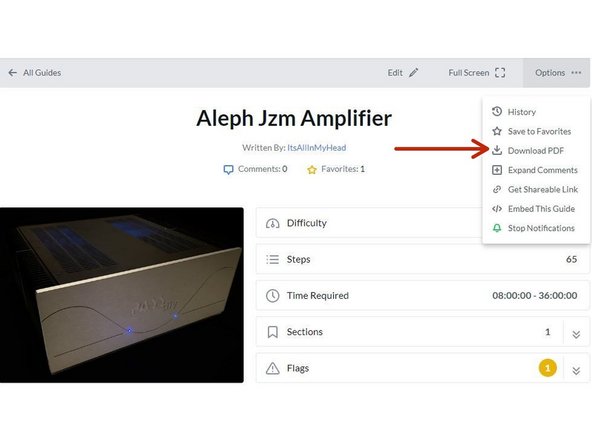Click the green notifications bell icon
The height and width of the screenshot is (444, 592).
(x=497, y=228)
